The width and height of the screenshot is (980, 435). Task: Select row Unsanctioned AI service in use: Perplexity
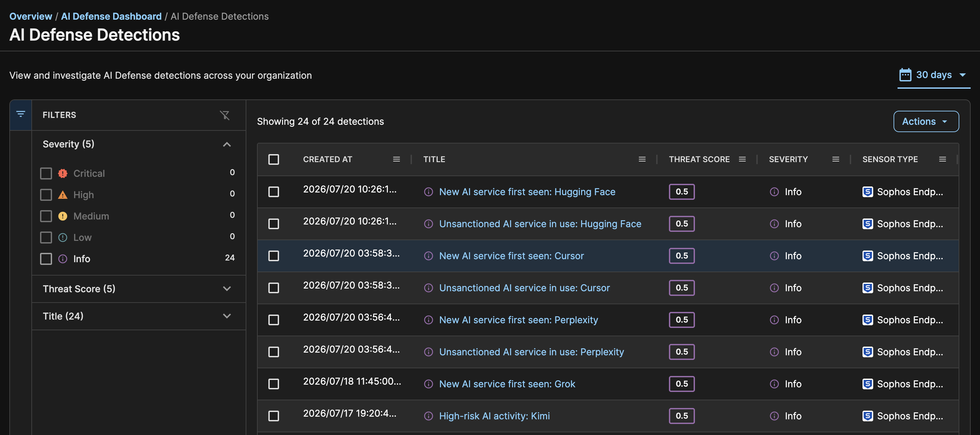coord(273,352)
